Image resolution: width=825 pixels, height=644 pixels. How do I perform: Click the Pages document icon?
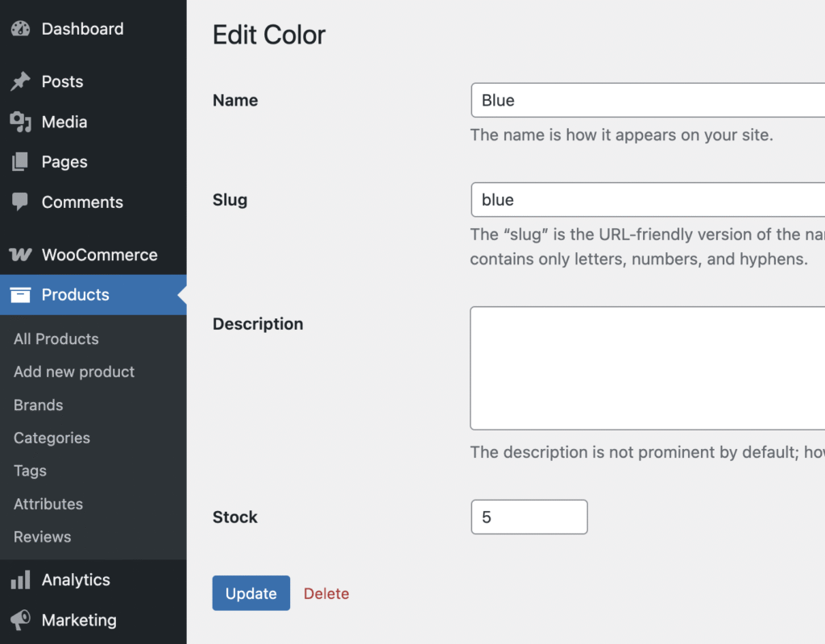tap(20, 162)
